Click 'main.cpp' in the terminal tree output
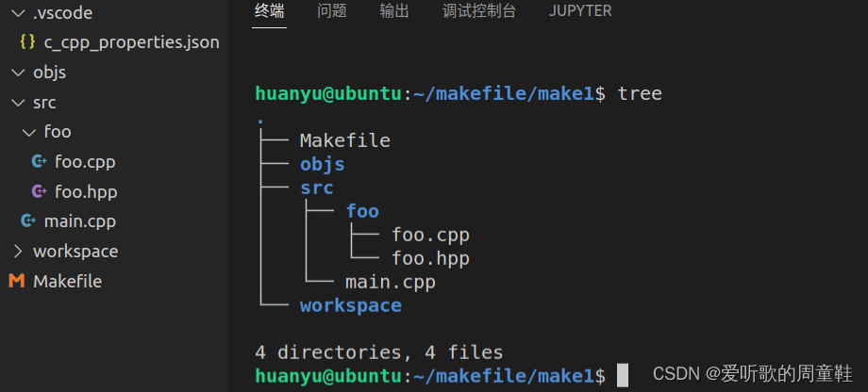Image resolution: width=868 pixels, height=392 pixels. tap(391, 283)
